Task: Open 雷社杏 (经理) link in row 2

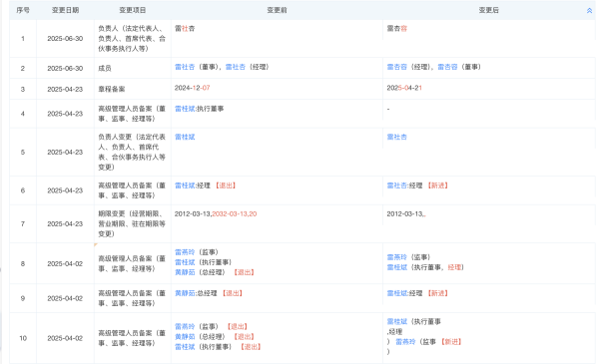Action: [x=236, y=67]
